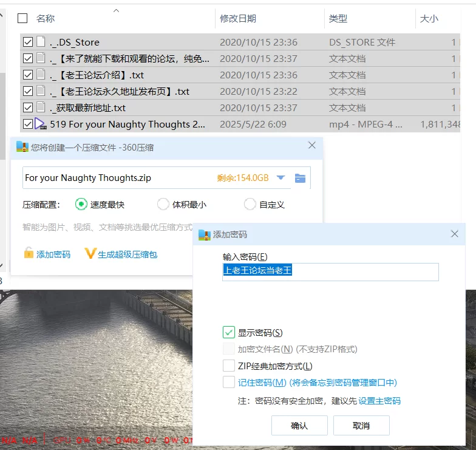Click the V icon for 生成超级压缩包
This screenshot has height=450, width=476.
coord(90,254)
